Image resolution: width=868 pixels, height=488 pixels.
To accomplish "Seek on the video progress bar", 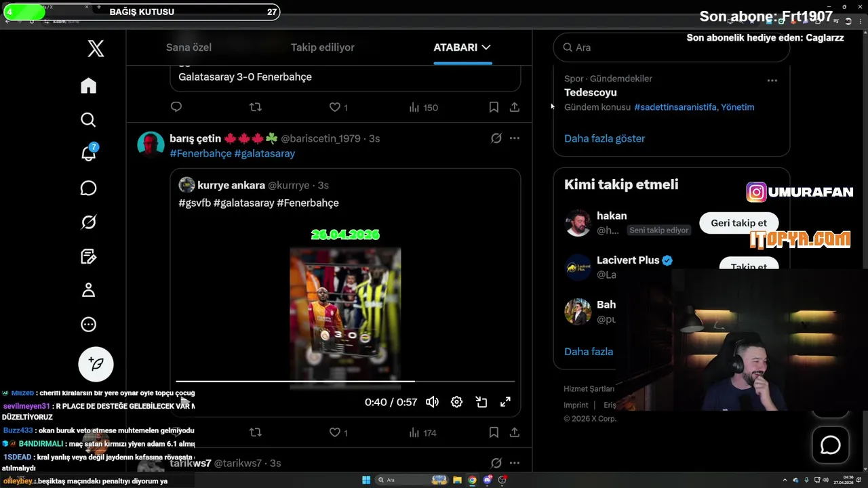I will (345, 382).
